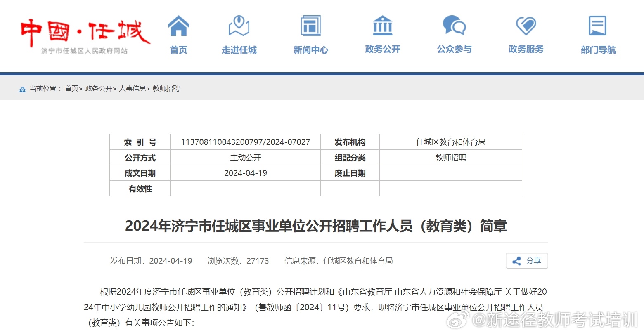Click the 公众参与 chat bubbles icon
The width and height of the screenshot is (644, 335).
tap(454, 26)
